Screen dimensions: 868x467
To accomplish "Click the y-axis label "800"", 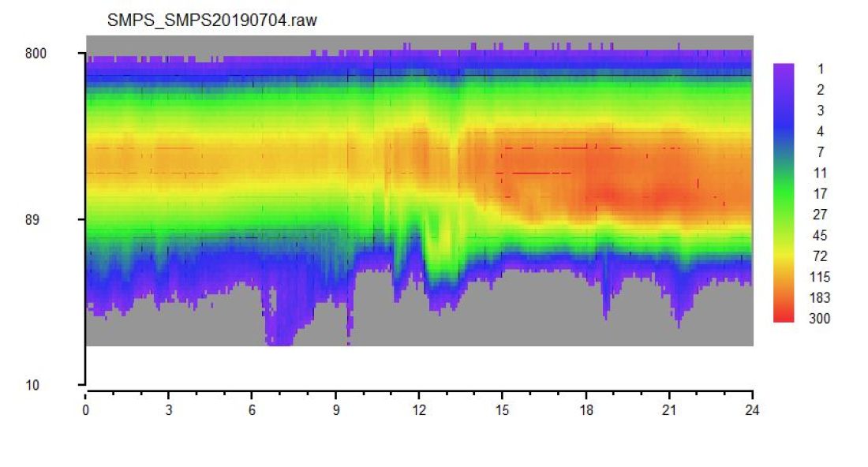I will pyautogui.click(x=36, y=54).
